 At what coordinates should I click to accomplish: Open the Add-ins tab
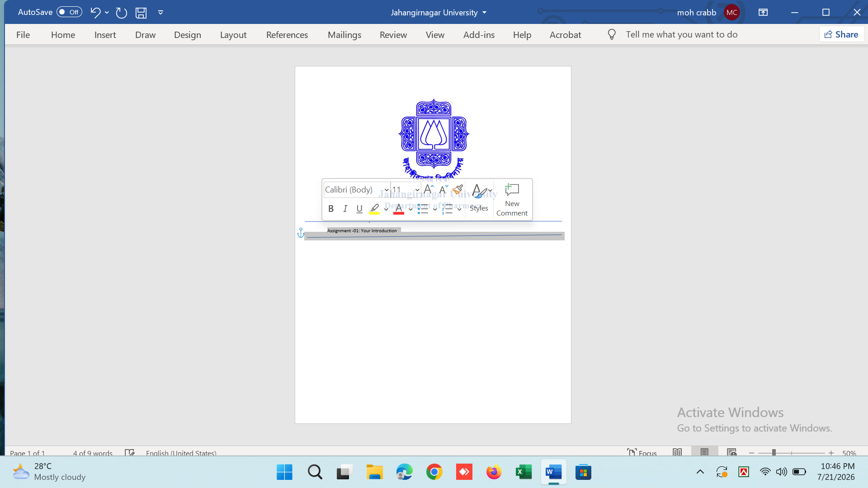coord(479,35)
